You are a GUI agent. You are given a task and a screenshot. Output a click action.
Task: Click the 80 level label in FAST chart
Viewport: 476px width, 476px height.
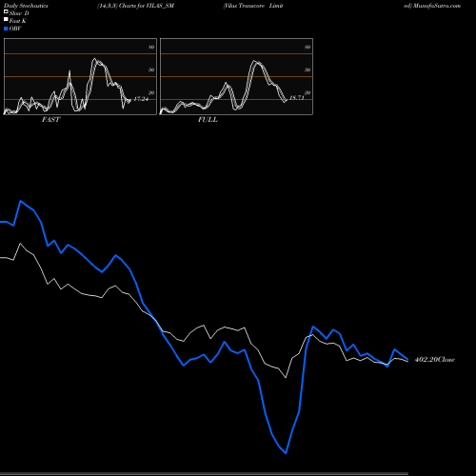point(151,47)
